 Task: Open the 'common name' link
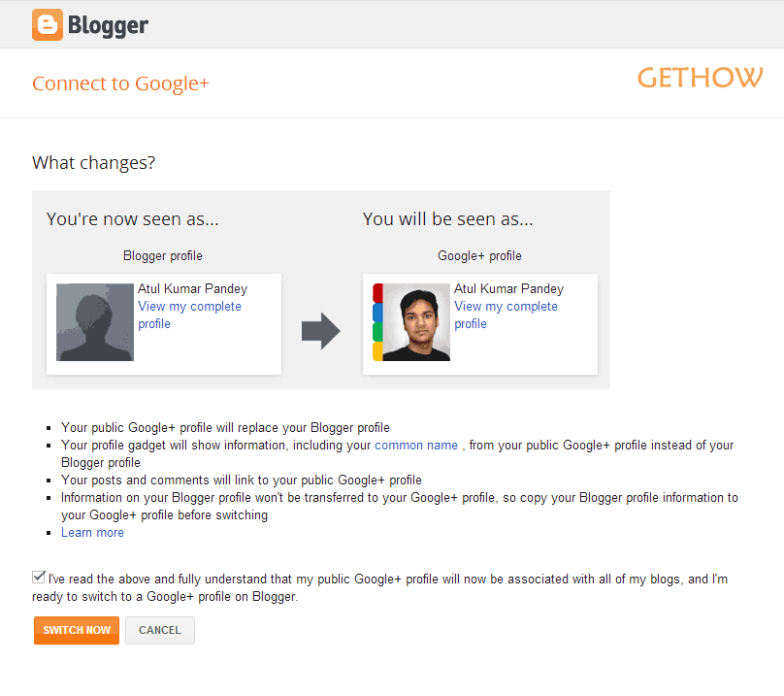coord(416,445)
